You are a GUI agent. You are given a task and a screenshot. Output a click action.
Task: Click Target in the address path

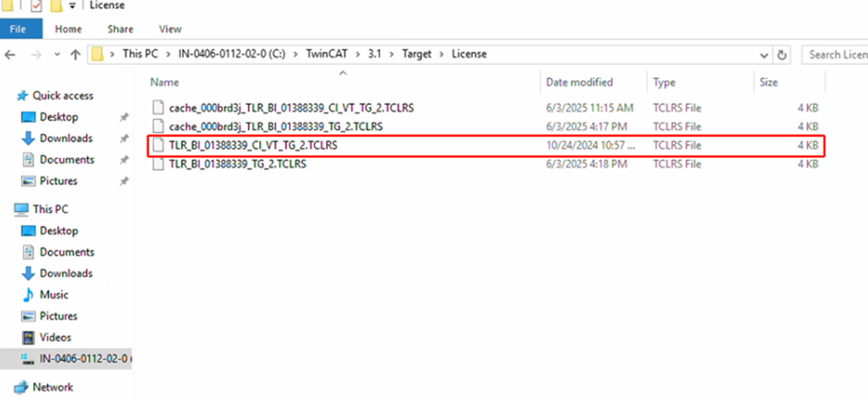(x=417, y=54)
